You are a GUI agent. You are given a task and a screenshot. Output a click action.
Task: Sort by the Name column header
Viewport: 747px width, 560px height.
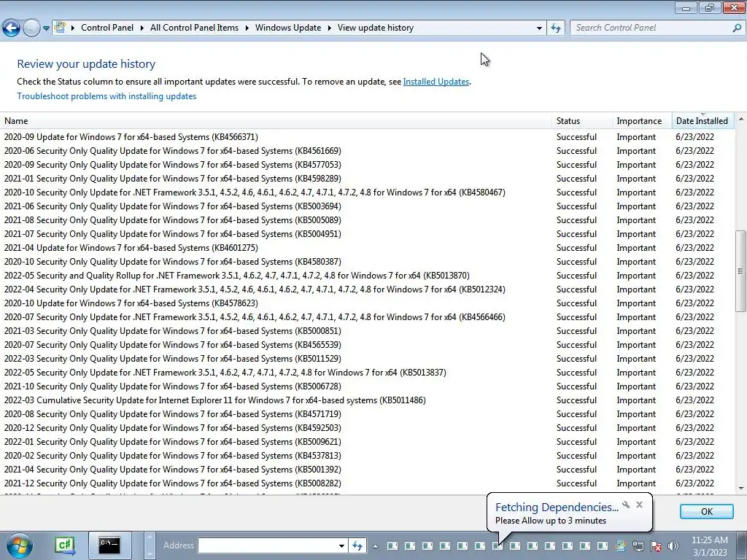(x=276, y=121)
